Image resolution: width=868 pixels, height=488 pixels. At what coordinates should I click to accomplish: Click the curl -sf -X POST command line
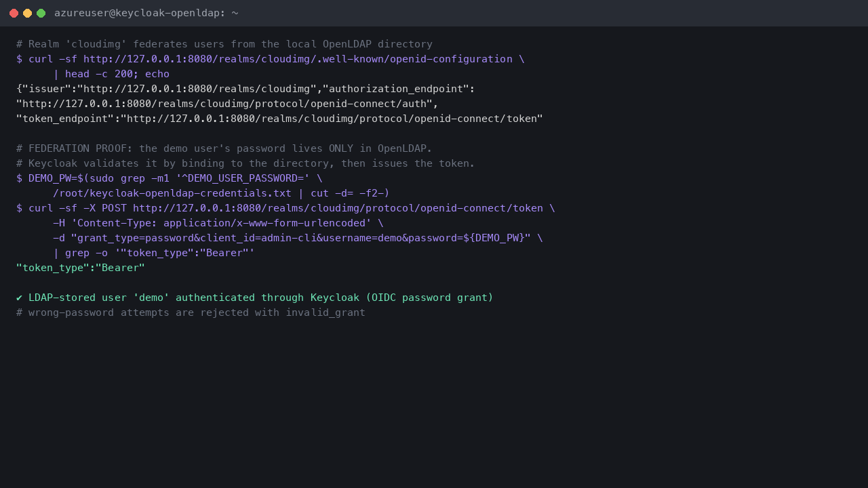(x=285, y=208)
